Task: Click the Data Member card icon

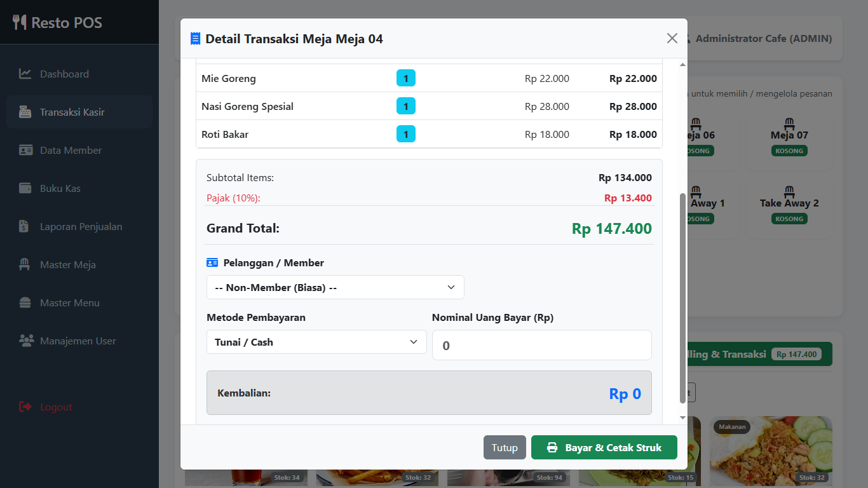Action: coord(25,150)
